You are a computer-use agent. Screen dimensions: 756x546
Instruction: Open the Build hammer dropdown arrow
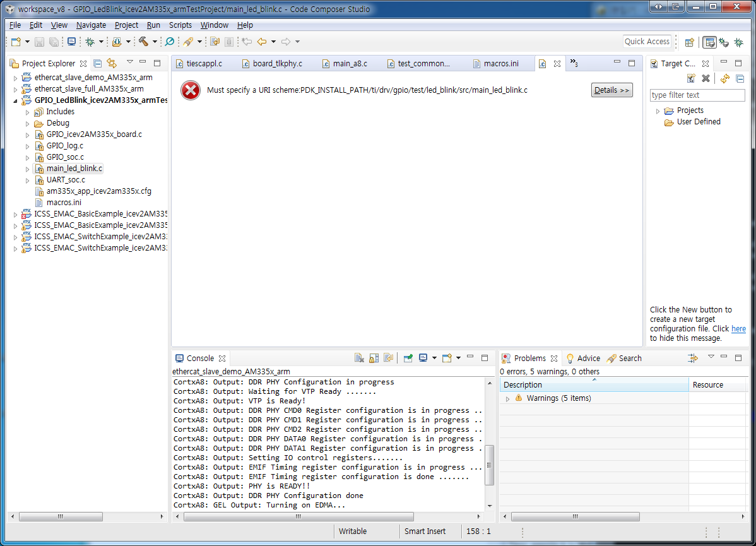pos(155,42)
